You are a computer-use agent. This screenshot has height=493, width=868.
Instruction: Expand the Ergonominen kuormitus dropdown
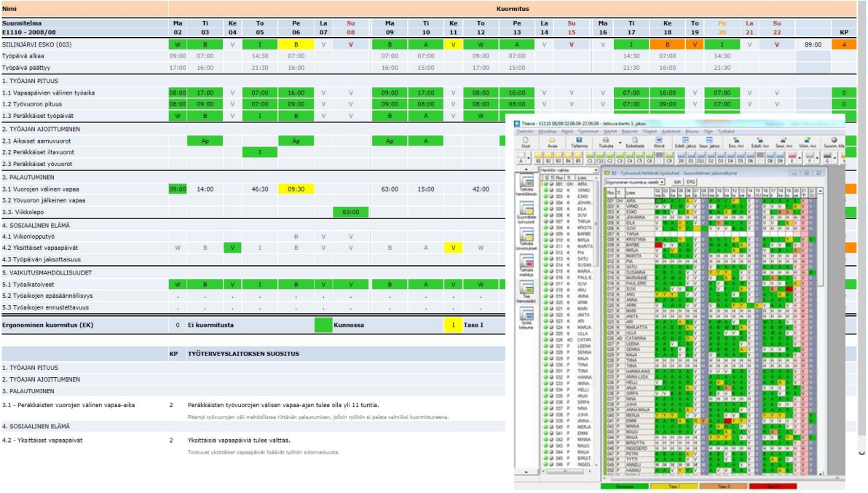pos(663,181)
